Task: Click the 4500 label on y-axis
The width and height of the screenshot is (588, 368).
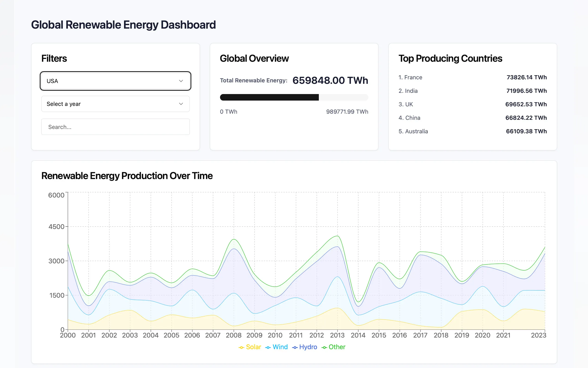Action: [56, 227]
